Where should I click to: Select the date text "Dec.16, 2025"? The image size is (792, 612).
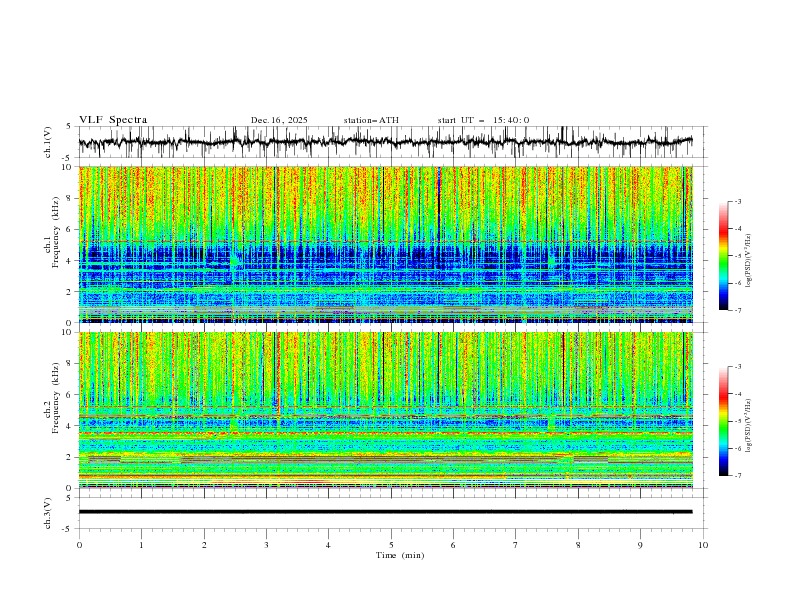click(279, 120)
